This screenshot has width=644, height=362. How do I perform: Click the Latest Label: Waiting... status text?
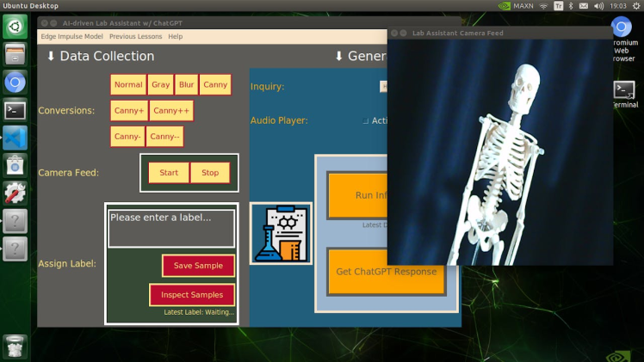click(x=199, y=312)
